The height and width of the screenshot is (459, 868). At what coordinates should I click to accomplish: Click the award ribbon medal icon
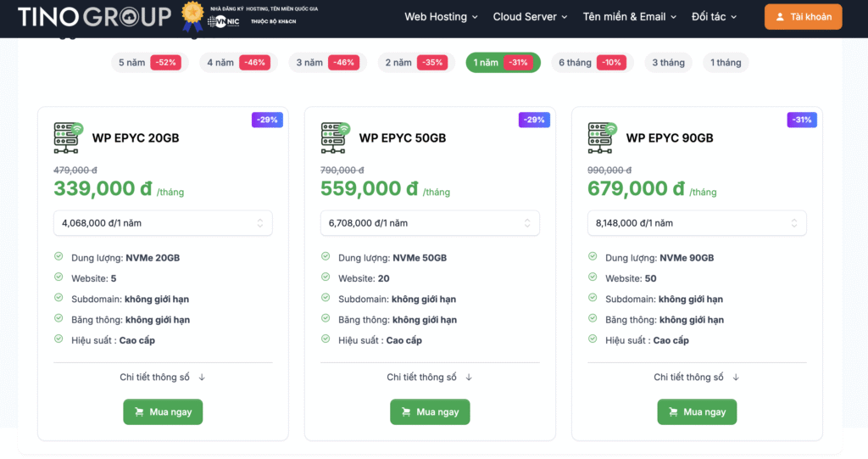[x=192, y=17]
